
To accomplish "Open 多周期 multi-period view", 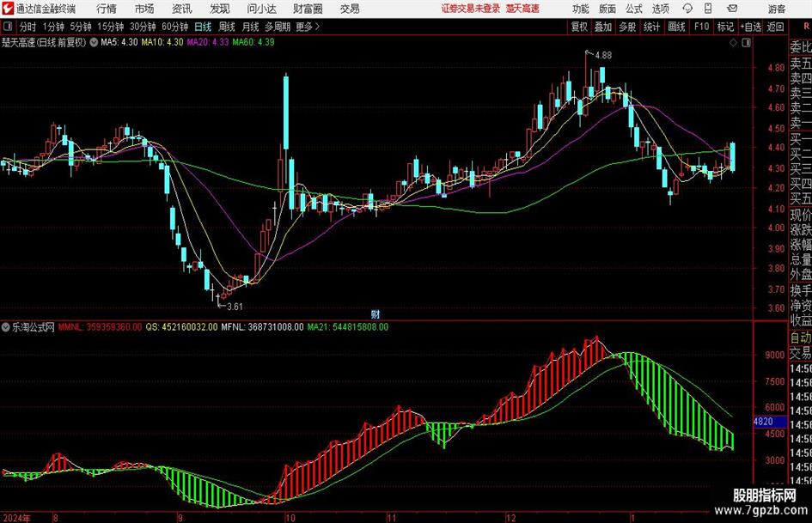I will tap(278, 27).
